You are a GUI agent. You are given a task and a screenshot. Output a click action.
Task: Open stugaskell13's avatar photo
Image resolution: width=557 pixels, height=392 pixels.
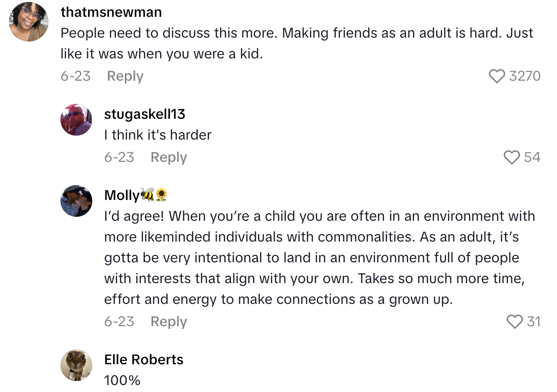76,120
